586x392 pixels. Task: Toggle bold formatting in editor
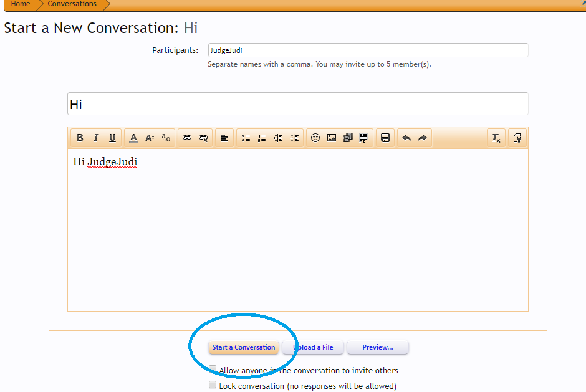pyautogui.click(x=80, y=138)
